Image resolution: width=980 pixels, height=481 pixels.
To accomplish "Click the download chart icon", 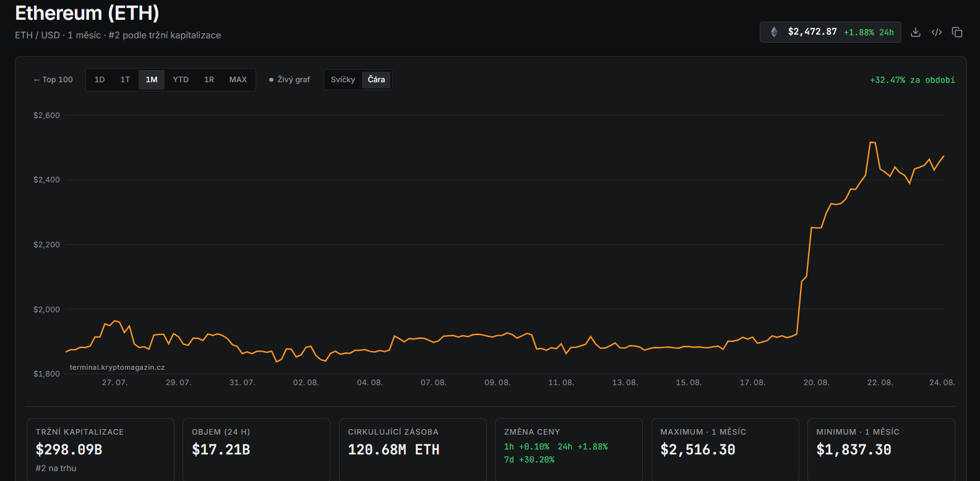I will coord(916,32).
